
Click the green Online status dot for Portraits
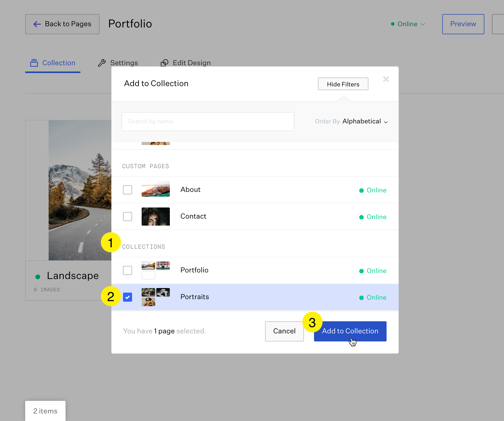[362, 297]
